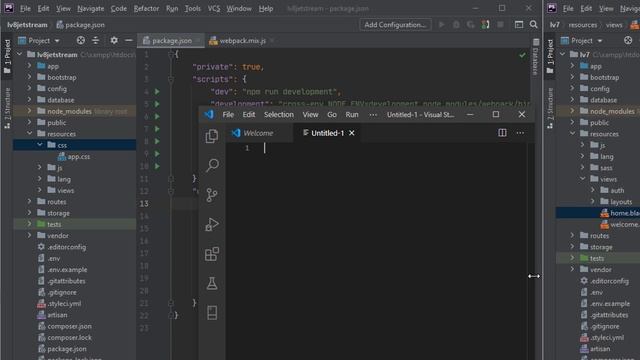Click the Debug bug icon in PhpStorm toolbar
Image resolution: width=640 pixels, height=360 pixels.
coord(456,24)
